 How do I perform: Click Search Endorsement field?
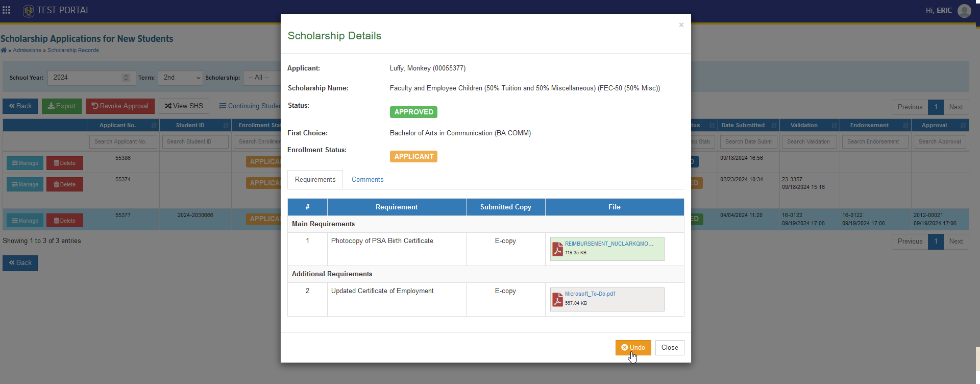[875, 142]
